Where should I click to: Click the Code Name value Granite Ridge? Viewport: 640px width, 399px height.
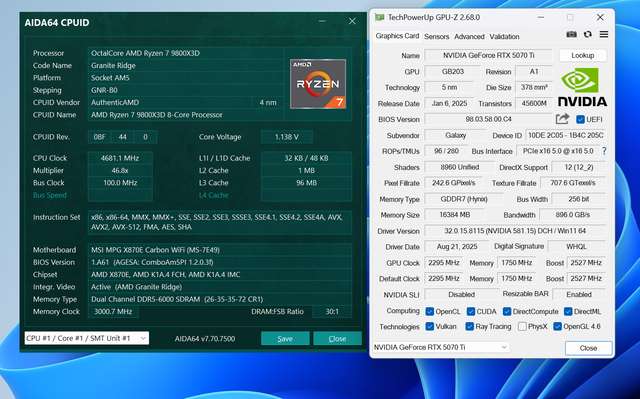tap(186, 65)
